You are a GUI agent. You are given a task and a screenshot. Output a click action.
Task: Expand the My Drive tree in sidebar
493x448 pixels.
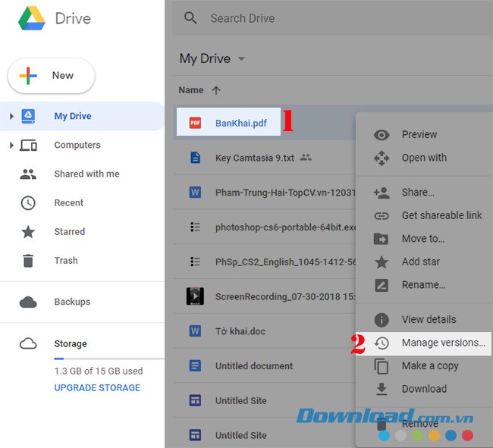click(11, 117)
